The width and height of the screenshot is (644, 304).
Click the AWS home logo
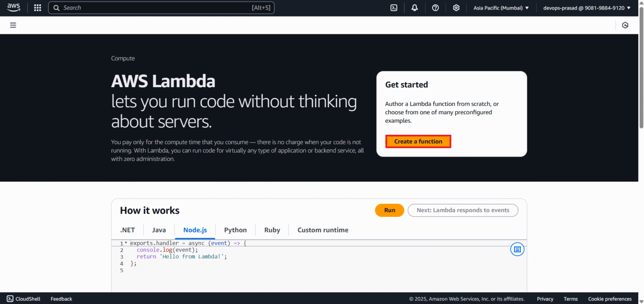tap(13, 7)
